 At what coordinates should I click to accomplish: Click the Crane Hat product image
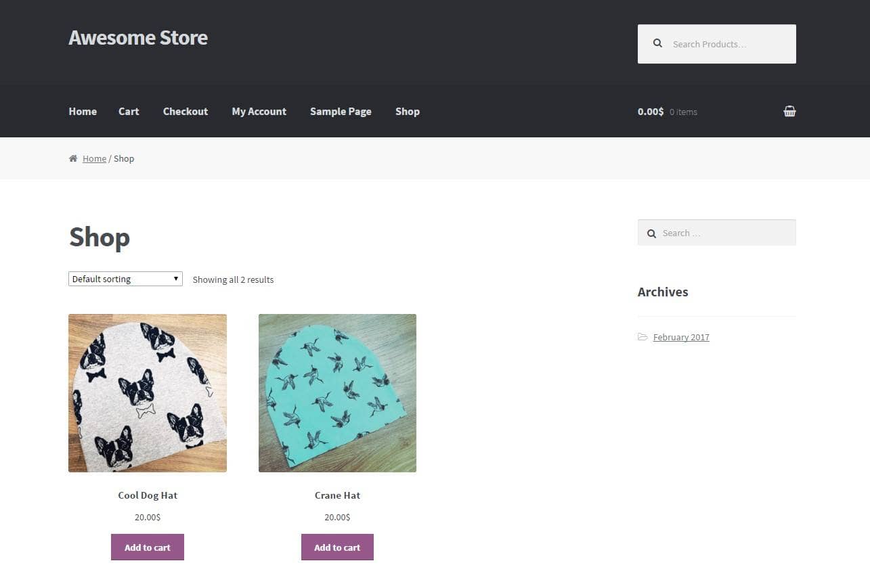point(337,393)
